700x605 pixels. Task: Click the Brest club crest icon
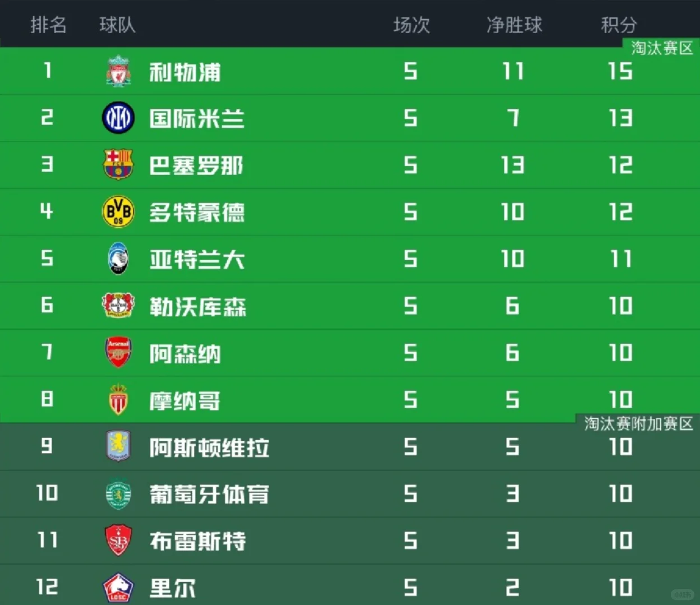tap(118, 541)
